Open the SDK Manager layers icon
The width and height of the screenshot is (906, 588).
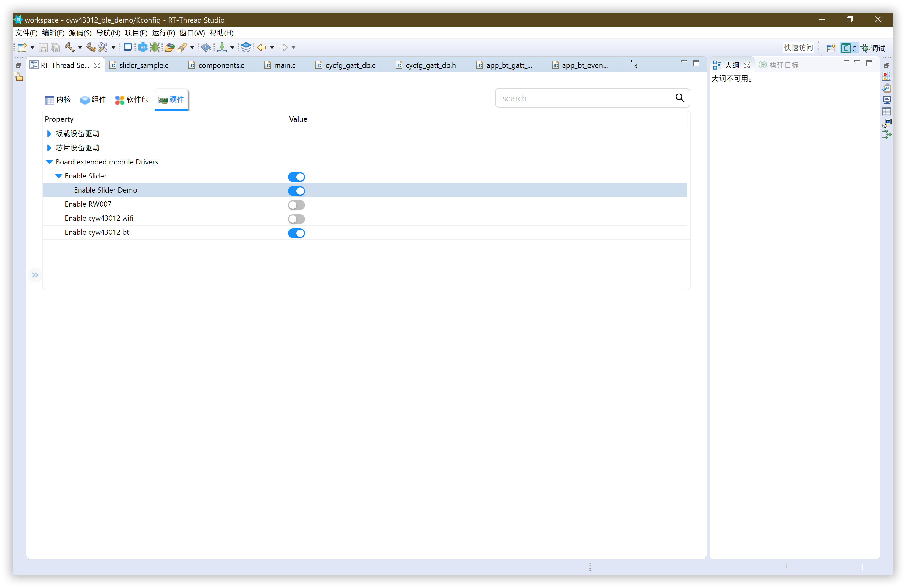[x=246, y=48]
